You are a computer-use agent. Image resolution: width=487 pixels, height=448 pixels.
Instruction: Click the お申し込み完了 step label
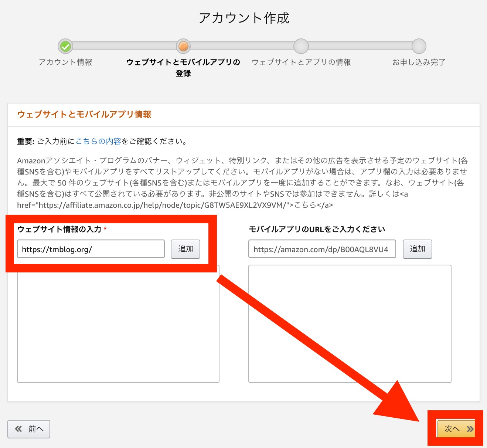pos(419,62)
